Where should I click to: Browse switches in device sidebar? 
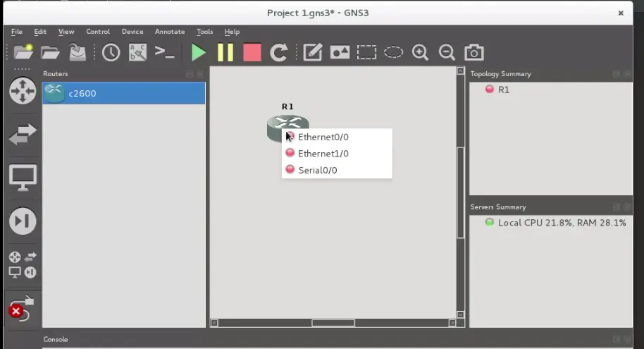[x=23, y=134]
